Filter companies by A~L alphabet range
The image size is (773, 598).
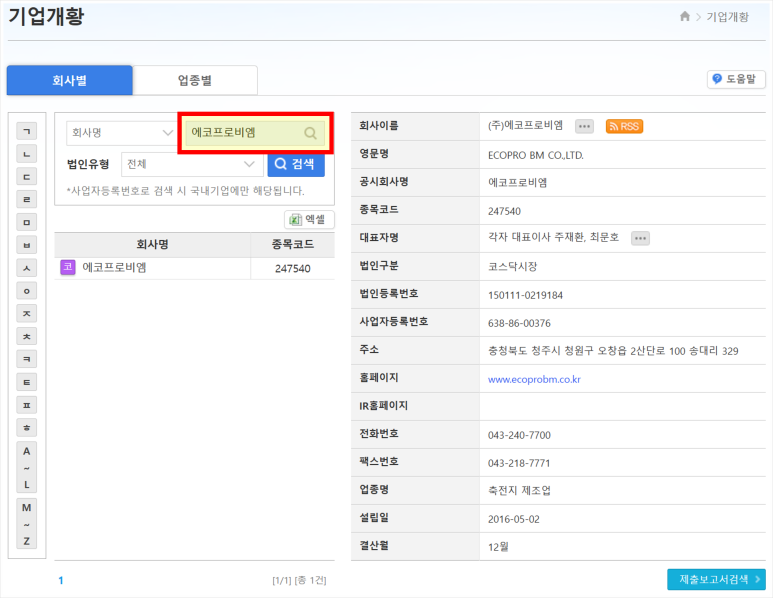click(27, 467)
